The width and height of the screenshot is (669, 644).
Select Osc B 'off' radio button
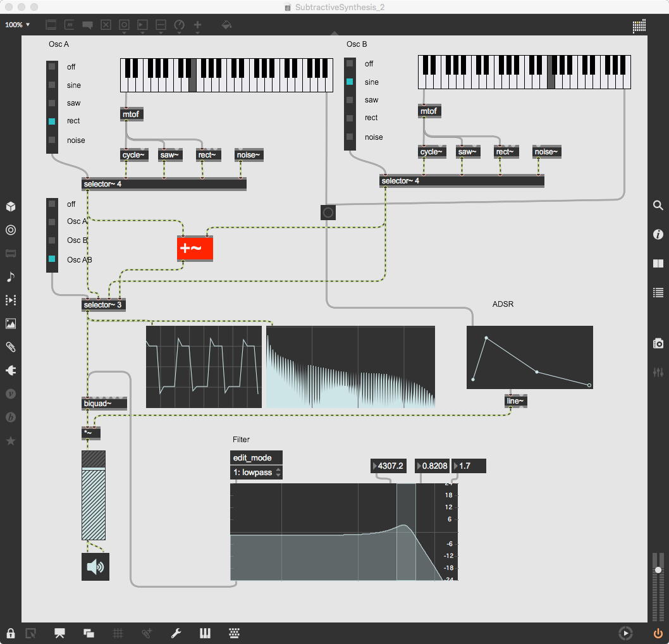pos(350,64)
